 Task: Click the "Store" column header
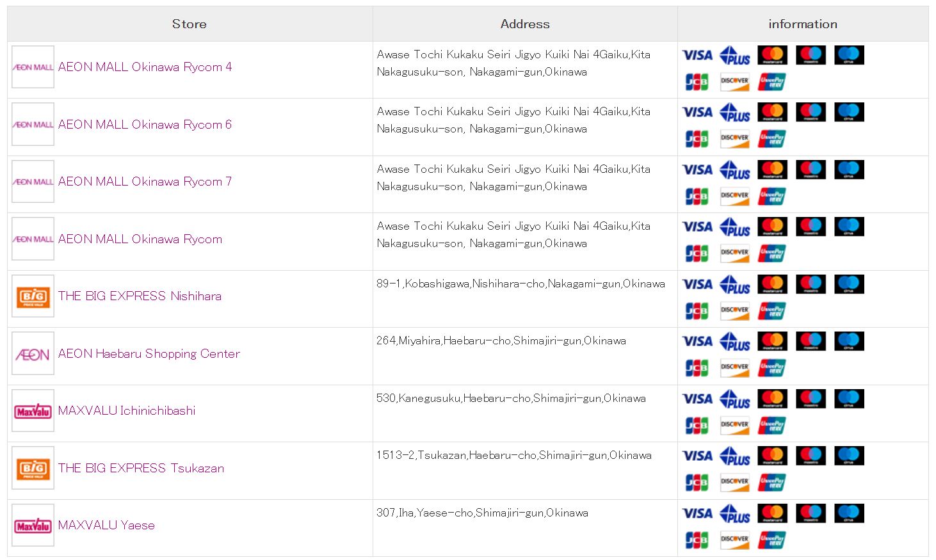point(190,24)
